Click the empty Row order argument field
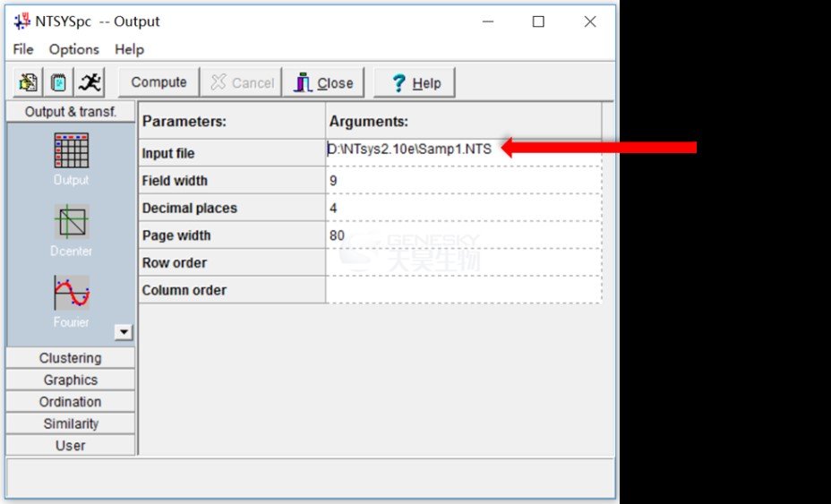The width and height of the screenshot is (831, 504). [x=464, y=262]
